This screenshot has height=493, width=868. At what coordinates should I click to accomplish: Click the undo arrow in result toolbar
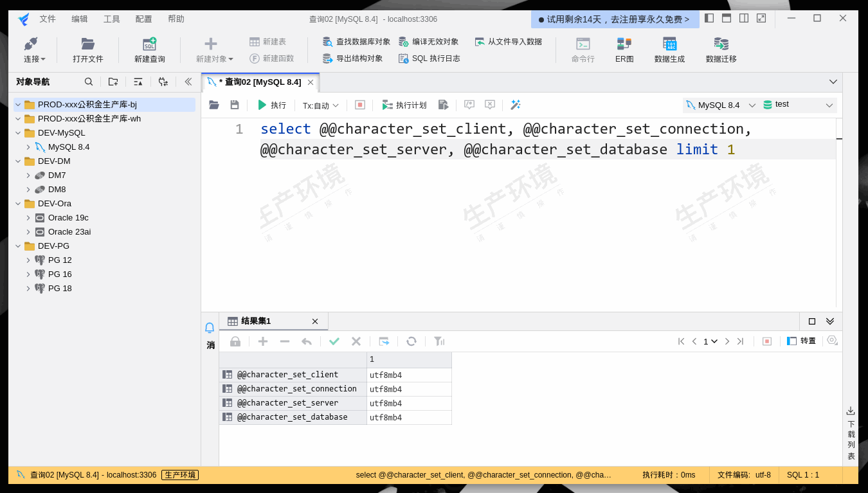tap(307, 341)
